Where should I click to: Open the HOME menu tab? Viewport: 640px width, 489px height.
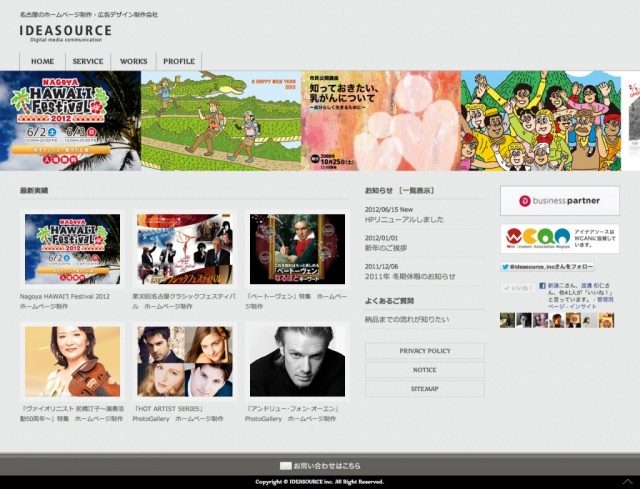[42, 62]
